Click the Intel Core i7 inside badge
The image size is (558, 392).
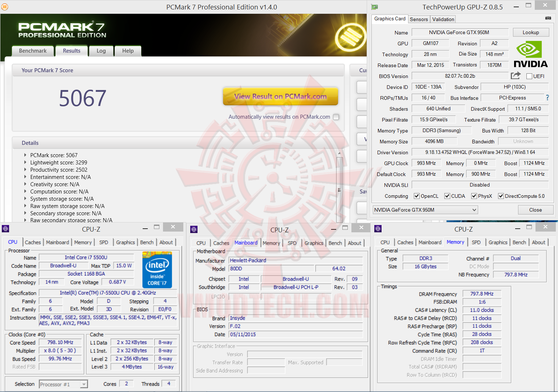(x=157, y=270)
